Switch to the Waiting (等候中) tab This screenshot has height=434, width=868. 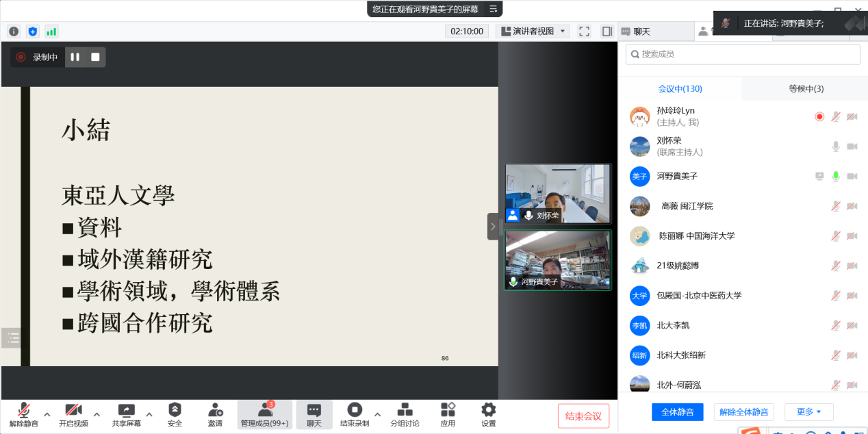point(806,89)
